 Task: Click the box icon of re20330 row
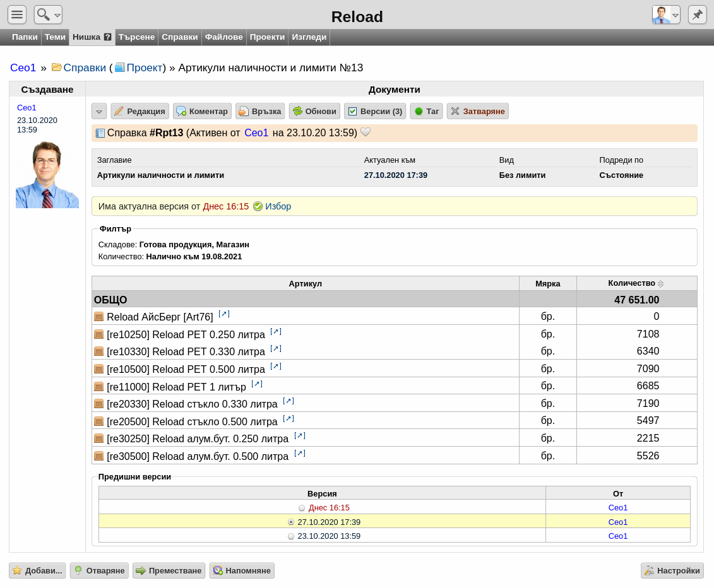99,404
